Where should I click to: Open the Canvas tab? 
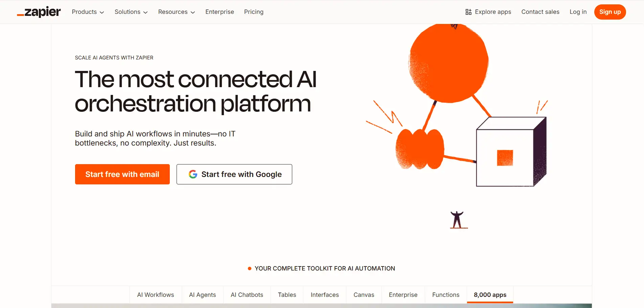[x=364, y=294]
